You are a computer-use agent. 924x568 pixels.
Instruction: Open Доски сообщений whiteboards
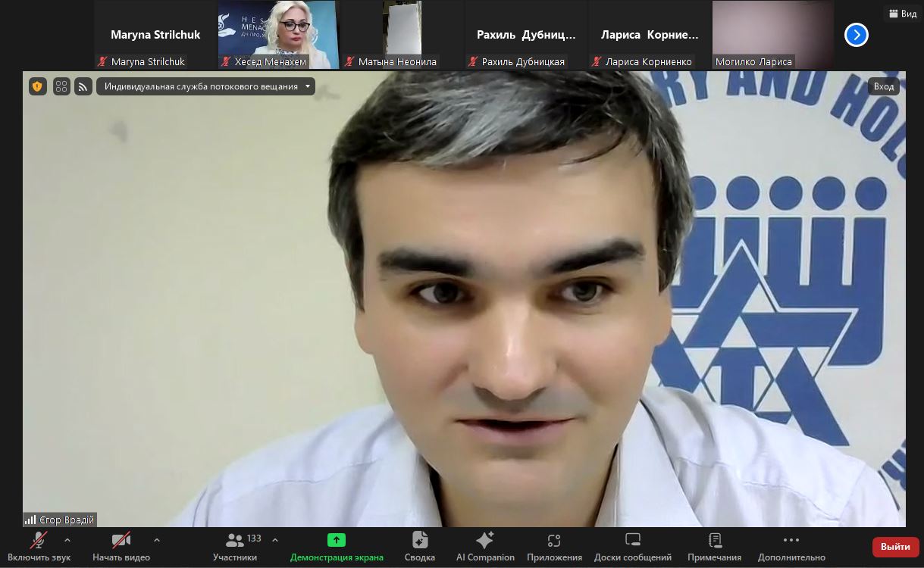[x=632, y=546]
